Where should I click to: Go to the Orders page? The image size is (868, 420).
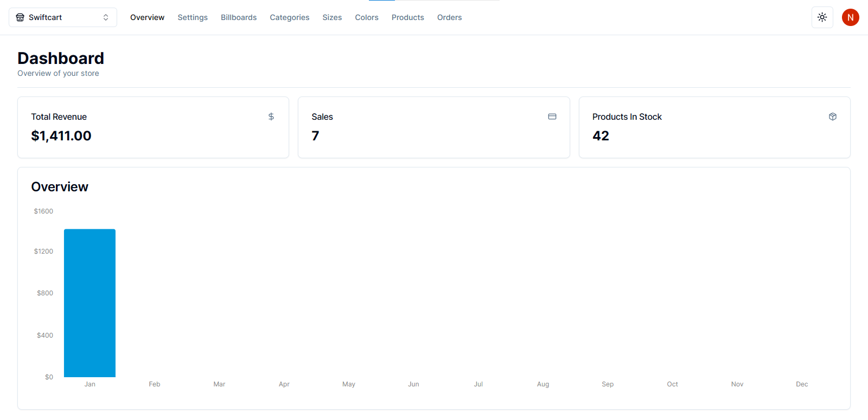point(450,17)
